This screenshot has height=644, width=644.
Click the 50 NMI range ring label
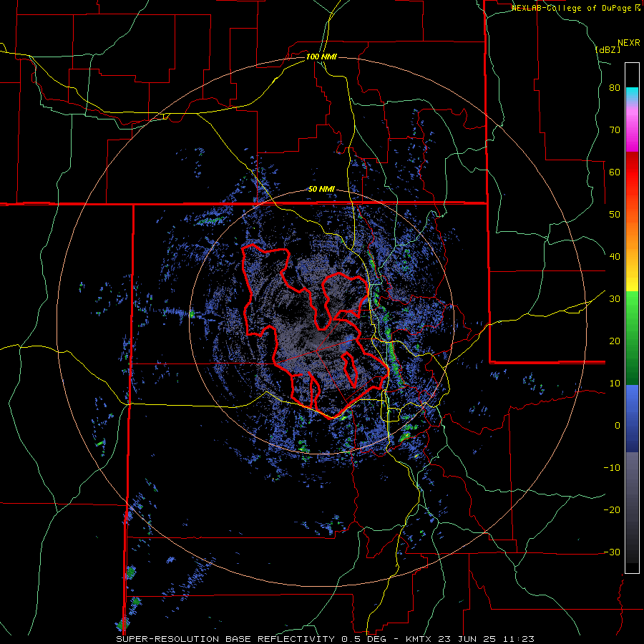(x=321, y=190)
